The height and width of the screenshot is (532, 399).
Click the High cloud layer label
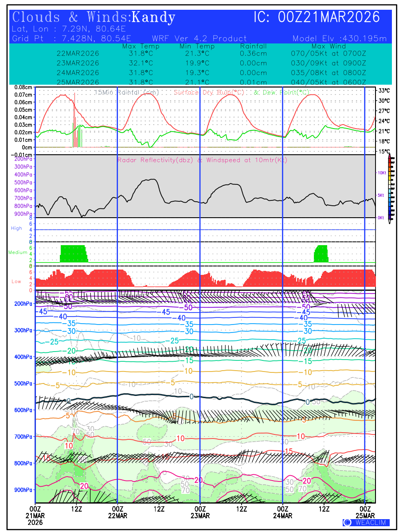[x=16, y=228]
